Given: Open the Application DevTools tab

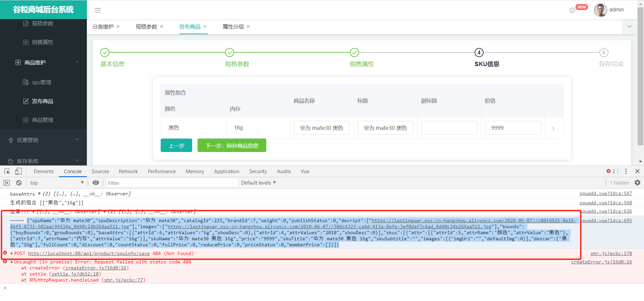Looking at the screenshot, I should (x=227, y=171).
